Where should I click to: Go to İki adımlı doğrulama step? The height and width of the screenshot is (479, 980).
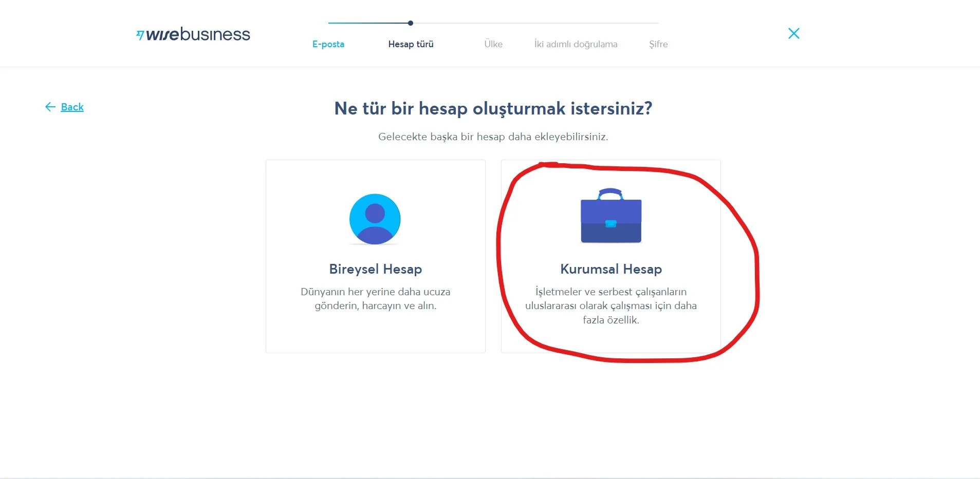(x=576, y=44)
